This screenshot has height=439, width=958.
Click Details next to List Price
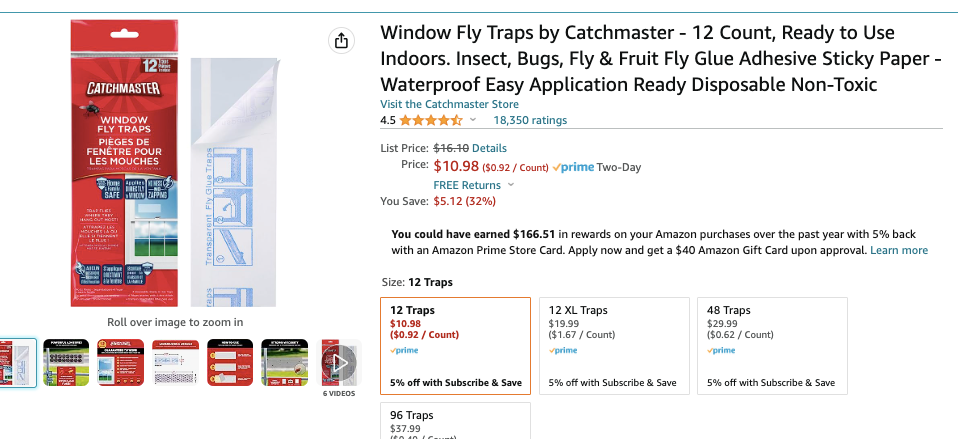tap(489, 148)
